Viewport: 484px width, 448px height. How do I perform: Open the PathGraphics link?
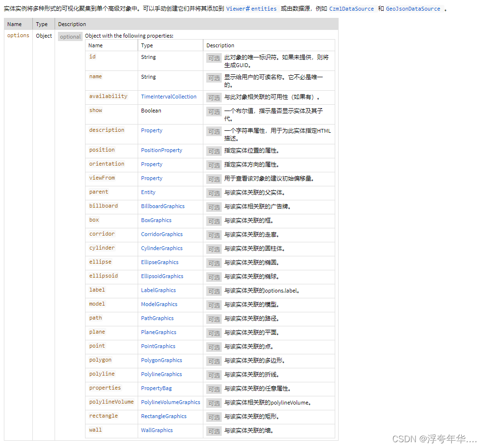[157, 318]
